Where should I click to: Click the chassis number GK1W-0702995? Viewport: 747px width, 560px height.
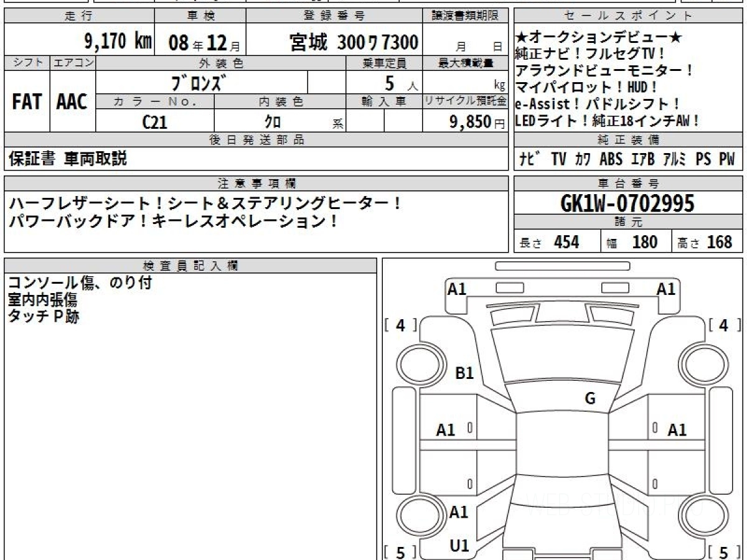pos(627,203)
